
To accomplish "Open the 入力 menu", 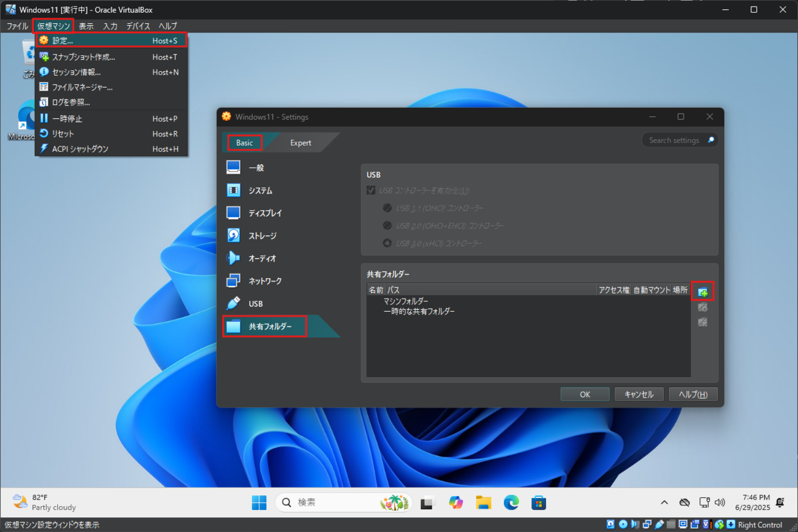I will pyautogui.click(x=110, y=26).
